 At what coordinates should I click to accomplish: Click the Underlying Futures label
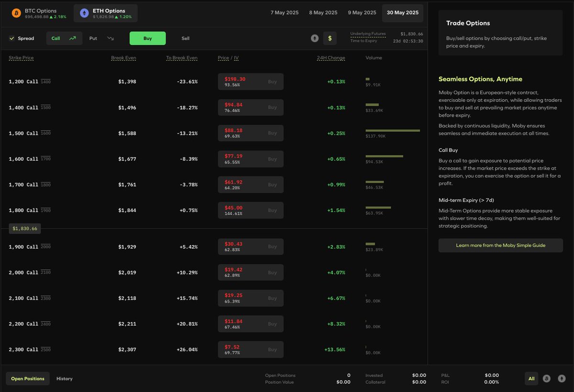(368, 34)
